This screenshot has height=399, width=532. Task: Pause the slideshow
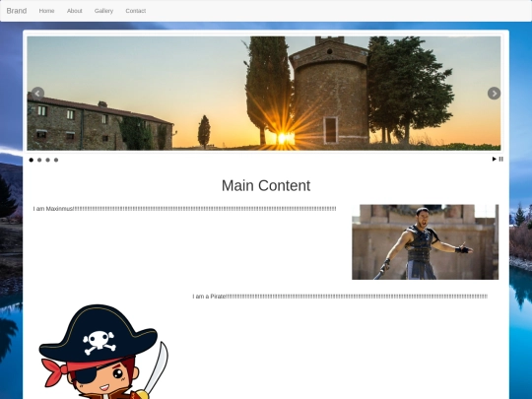click(x=501, y=159)
